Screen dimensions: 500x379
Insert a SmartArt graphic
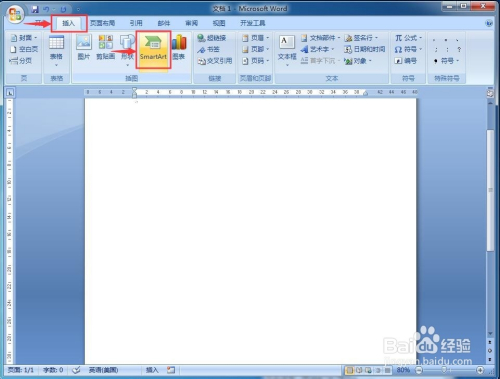[x=153, y=50]
